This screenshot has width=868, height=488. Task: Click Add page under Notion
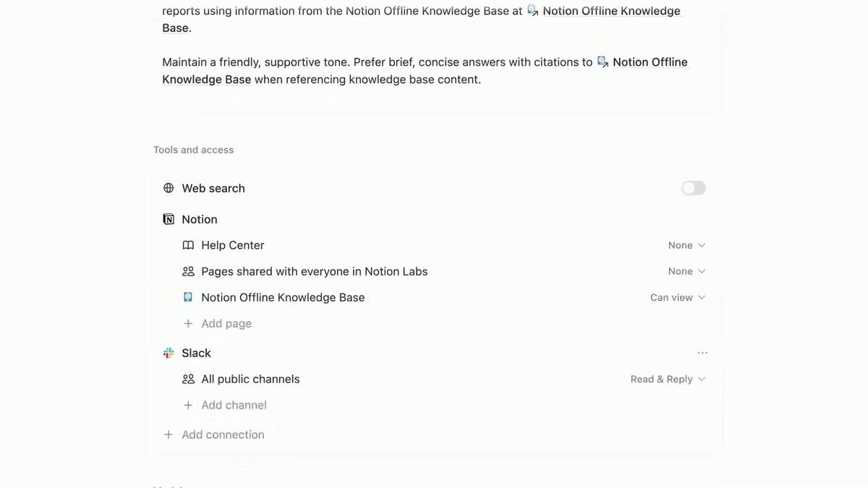click(226, 323)
